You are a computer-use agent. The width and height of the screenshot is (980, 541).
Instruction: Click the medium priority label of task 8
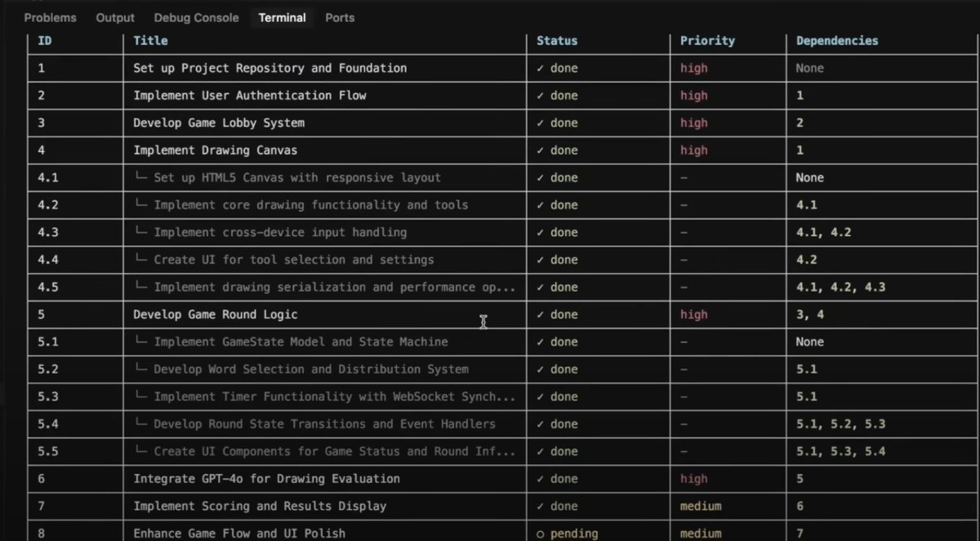(701, 534)
